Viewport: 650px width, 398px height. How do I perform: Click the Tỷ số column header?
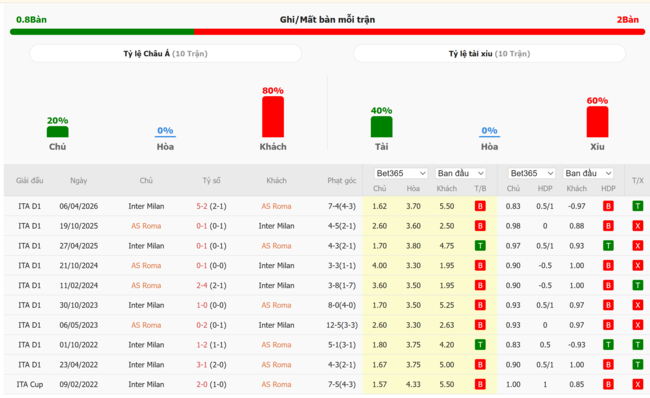click(211, 180)
